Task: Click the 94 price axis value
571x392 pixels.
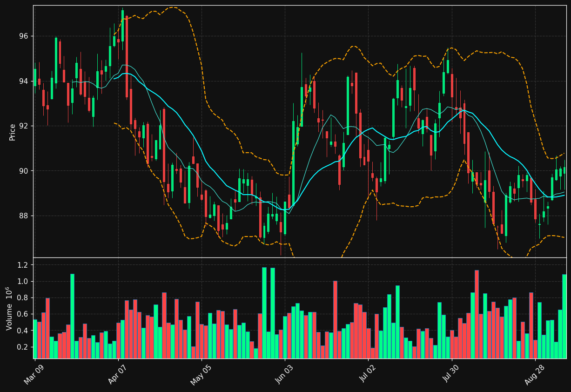Action: click(24, 81)
